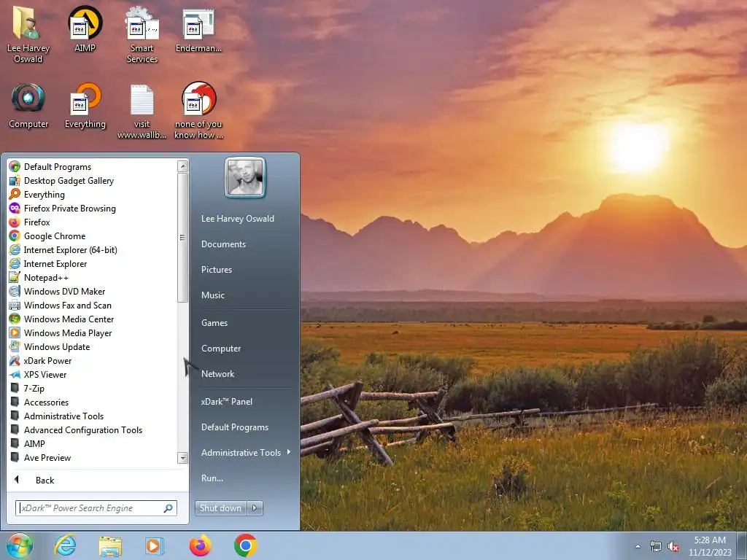Select the Computer desktop icon
This screenshot has height=560, width=747.
(x=28, y=106)
